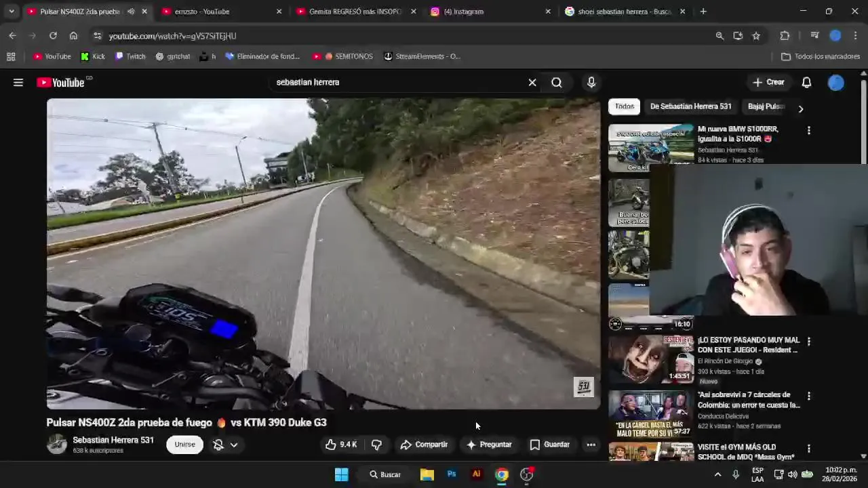Open the Resident Evil gameplay thumbnail

pos(651,359)
